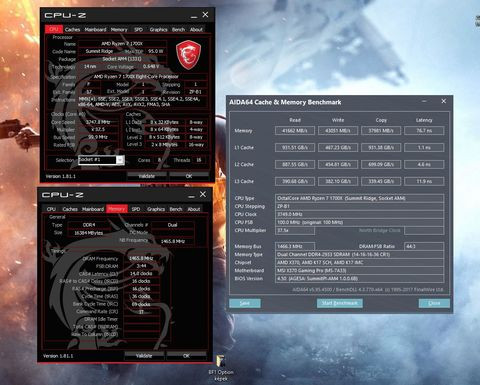This screenshot has height=385, width=480.
Task: Close the upper CPU-Z window
Action: click(x=205, y=15)
